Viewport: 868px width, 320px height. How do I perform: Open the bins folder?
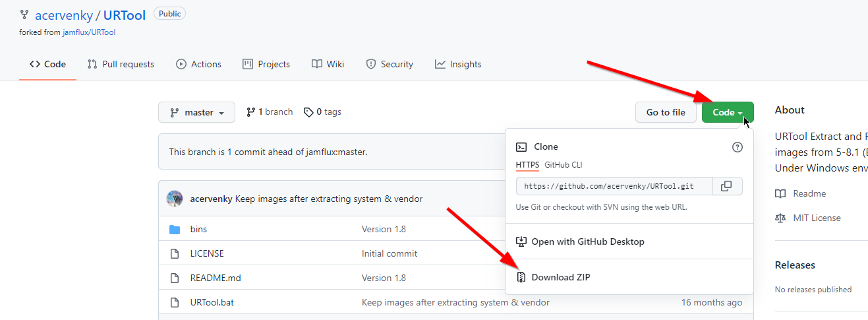click(x=198, y=229)
